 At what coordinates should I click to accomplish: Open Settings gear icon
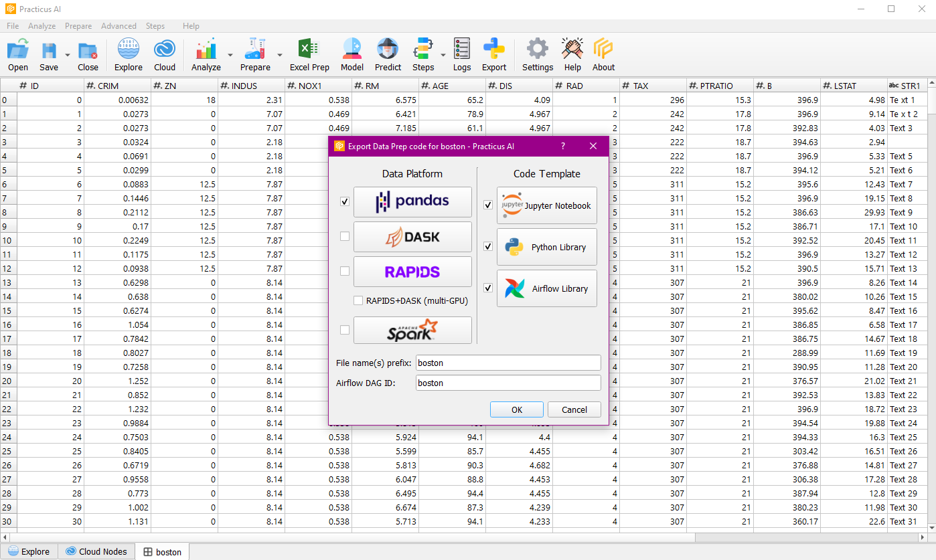(x=538, y=55)
